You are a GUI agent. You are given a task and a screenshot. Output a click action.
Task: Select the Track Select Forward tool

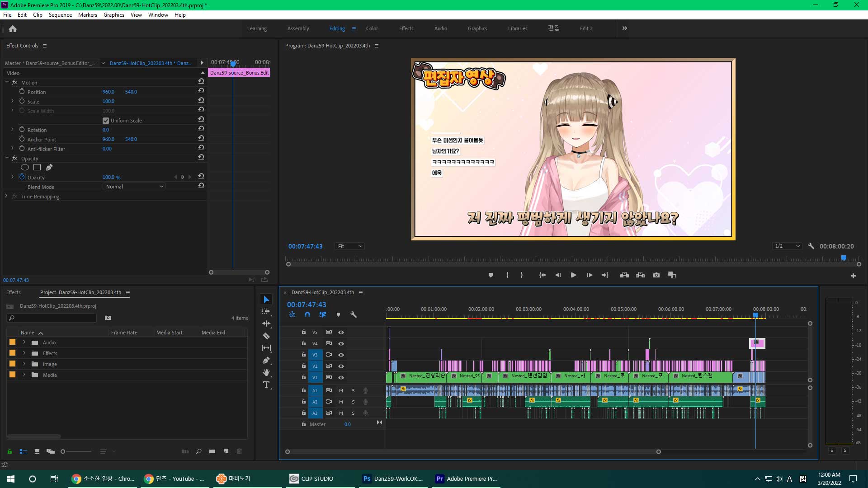[x=266, y=311]
